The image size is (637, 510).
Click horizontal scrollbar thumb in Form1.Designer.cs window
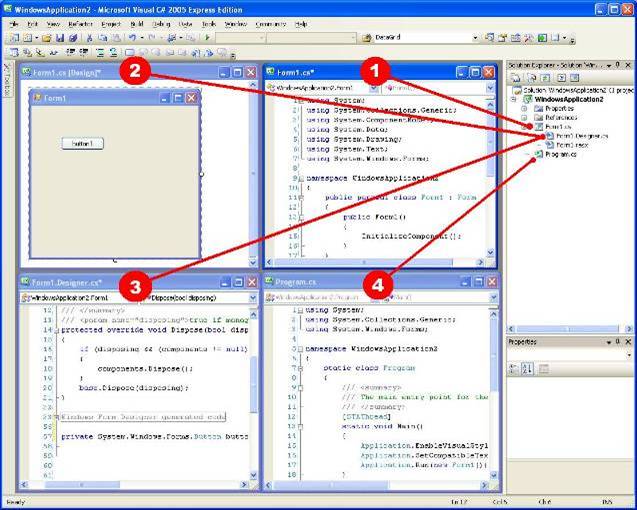coord(82,485)
